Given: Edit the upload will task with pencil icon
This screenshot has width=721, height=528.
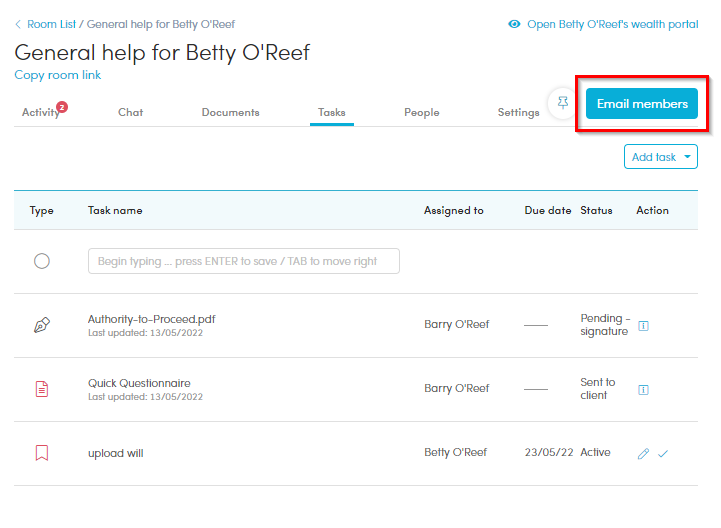Looking at the screenshot, I should tap(643, 453).
